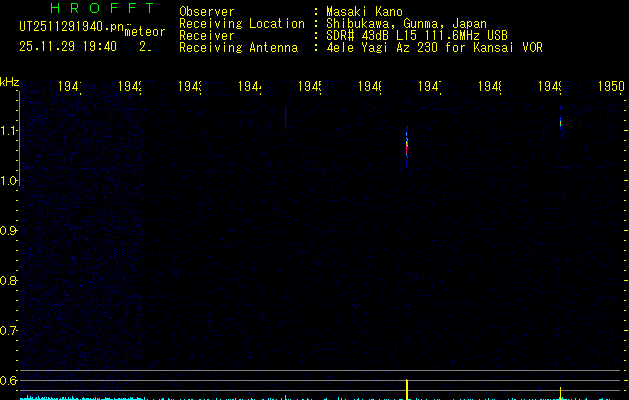Click the strong red meteor echo near 1947
This screenshot has width=629, height=400.
point(407,146)
